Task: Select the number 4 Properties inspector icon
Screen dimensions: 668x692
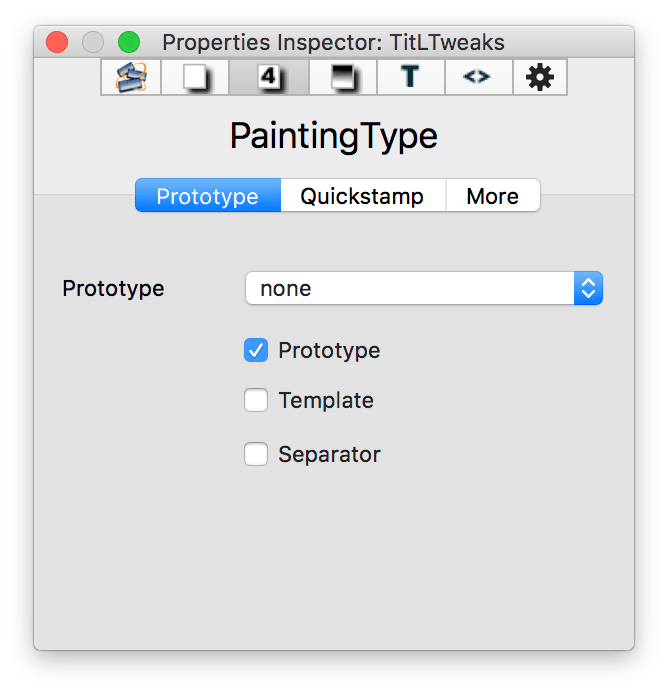Action: point(268,77)
